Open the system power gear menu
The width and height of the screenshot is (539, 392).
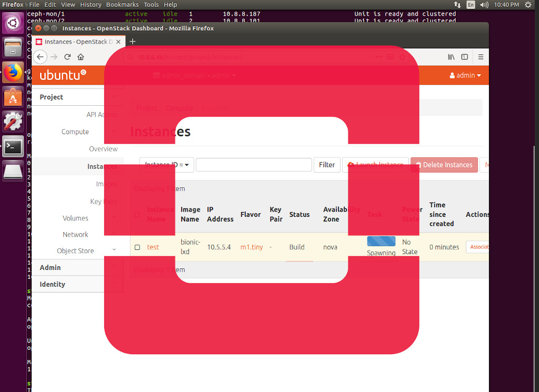point(528,4)
